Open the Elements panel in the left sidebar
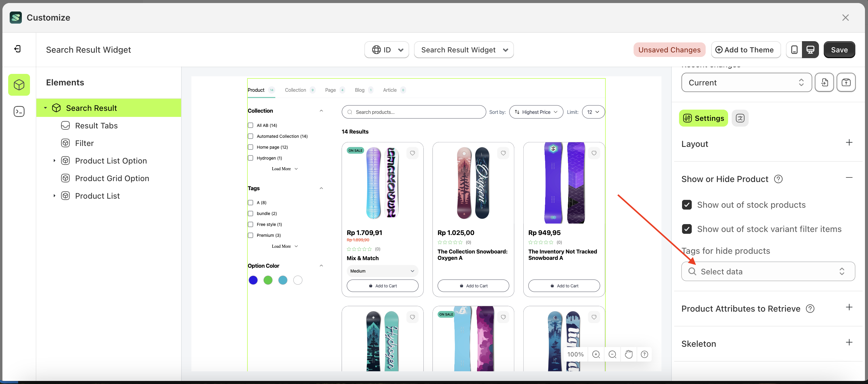Image resolution: width=868 pixels, height=384 pixels. [19, 84]
